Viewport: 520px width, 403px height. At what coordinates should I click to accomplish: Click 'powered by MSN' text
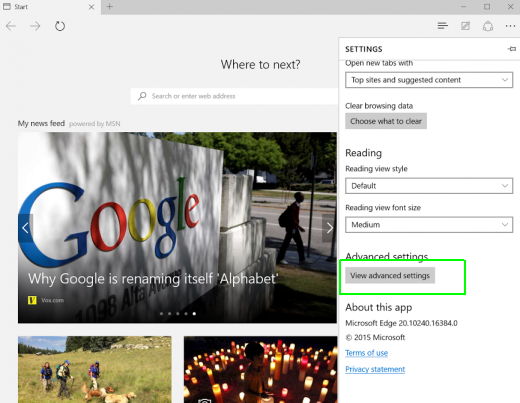click(95, 124)
